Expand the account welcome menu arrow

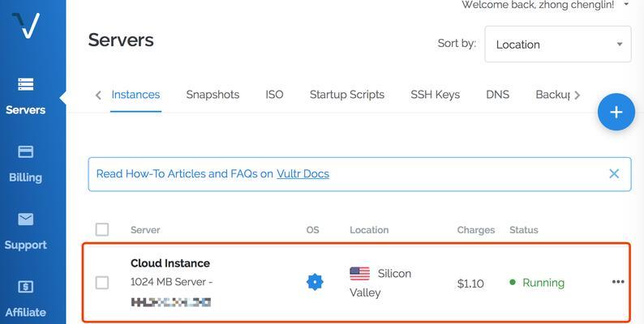[626, 5]
